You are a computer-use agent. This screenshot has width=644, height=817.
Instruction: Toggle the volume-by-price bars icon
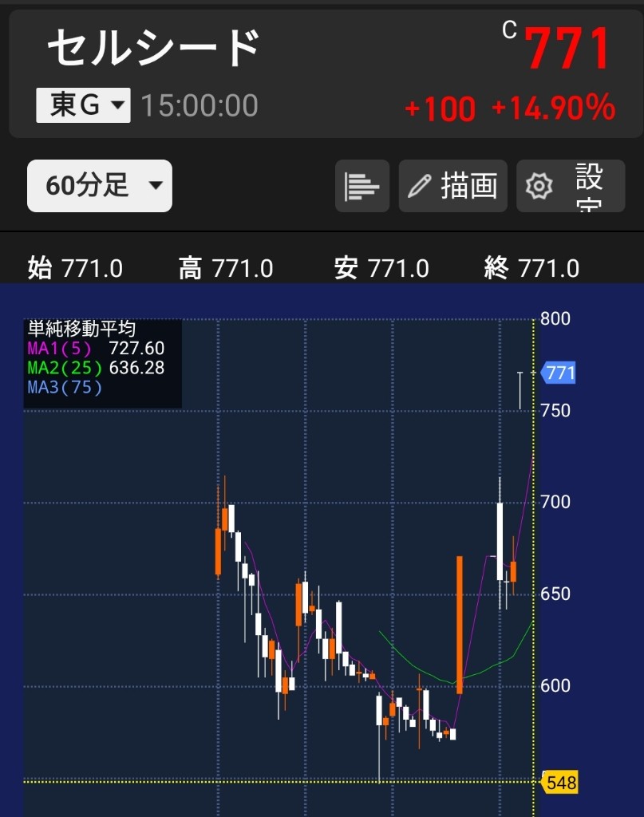(x=362, y=186)
